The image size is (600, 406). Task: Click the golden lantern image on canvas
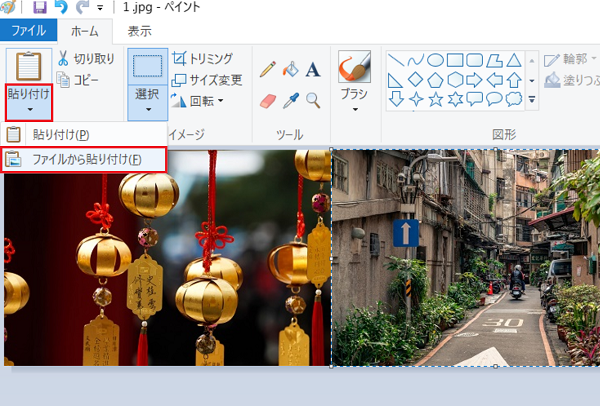tap(168, 258)
